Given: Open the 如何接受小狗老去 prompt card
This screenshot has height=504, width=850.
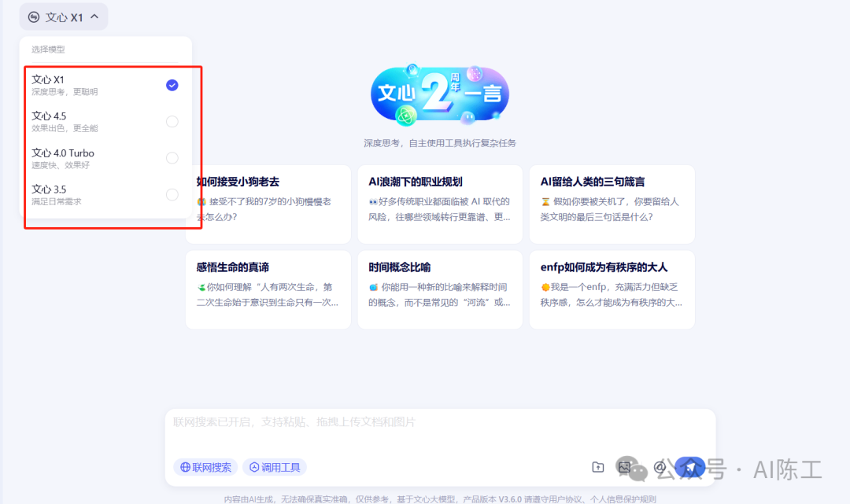Looking at the screenshot, I should tap(268, 204).
